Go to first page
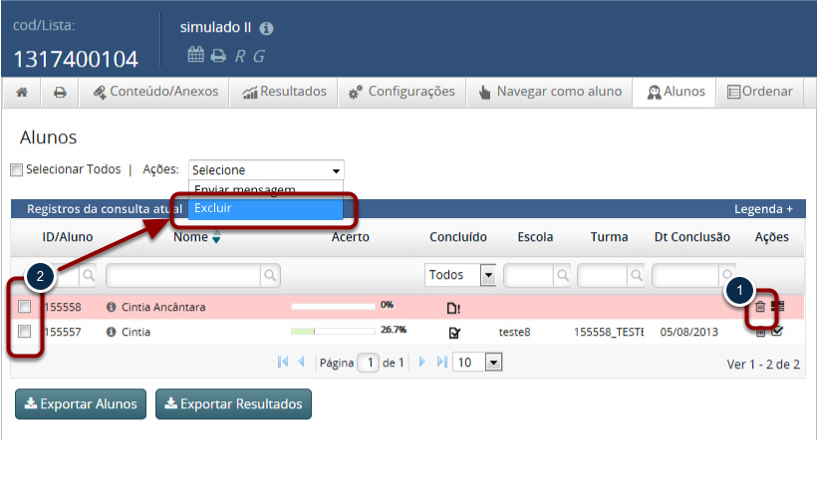 tap(283, 362)
